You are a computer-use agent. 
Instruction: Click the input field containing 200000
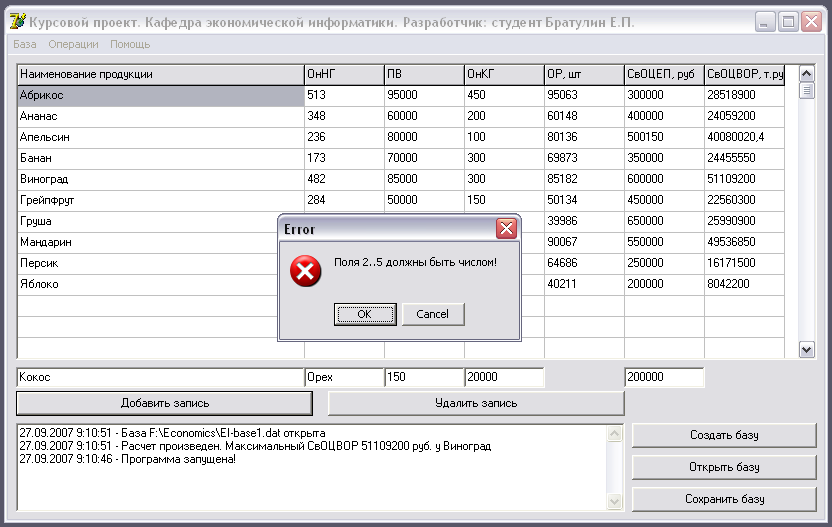(664, 377)
